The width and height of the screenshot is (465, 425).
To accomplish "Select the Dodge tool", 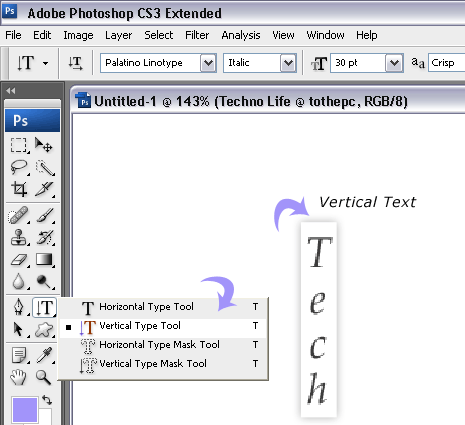I will click(45, 282).
